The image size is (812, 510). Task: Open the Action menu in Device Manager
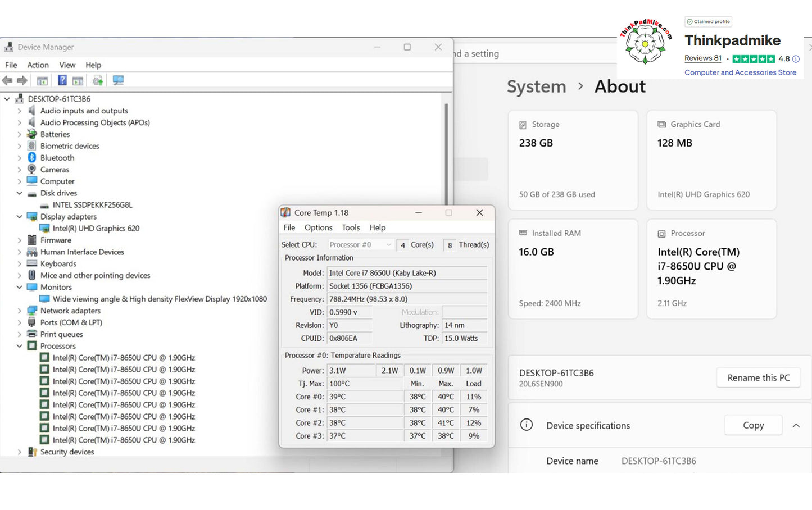[x=38, y=65]
